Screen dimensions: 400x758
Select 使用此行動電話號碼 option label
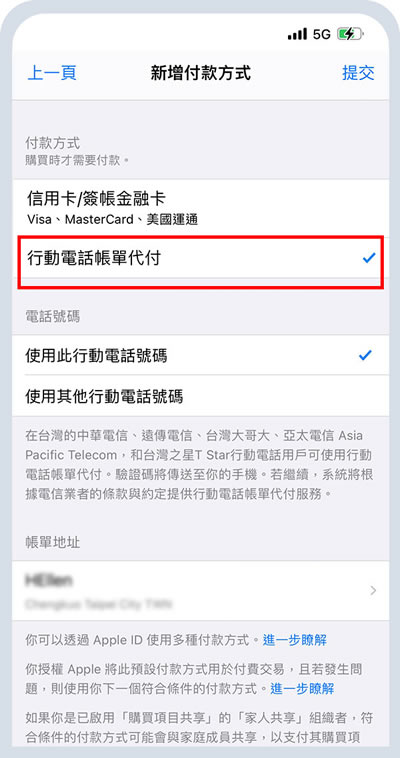coord(96,356)
